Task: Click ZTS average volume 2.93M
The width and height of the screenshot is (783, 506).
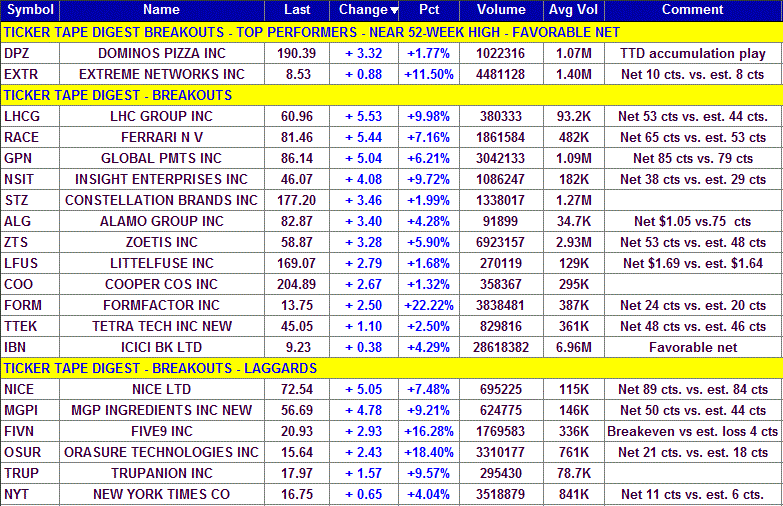Action: (573, 242)
